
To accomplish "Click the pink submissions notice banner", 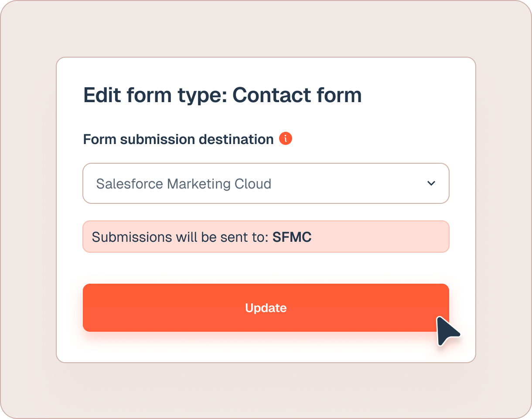I will coord(379,237).
